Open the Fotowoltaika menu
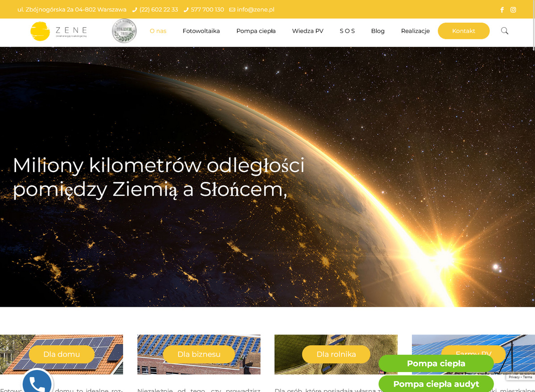This screenshot has height=392, width=535. pyautogui.click(x=201, y=31)
